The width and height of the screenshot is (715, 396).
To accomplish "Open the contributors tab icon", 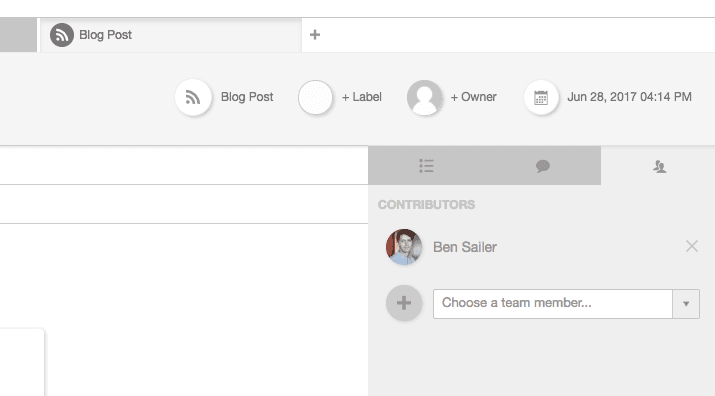I will click(x=659, y=167).
